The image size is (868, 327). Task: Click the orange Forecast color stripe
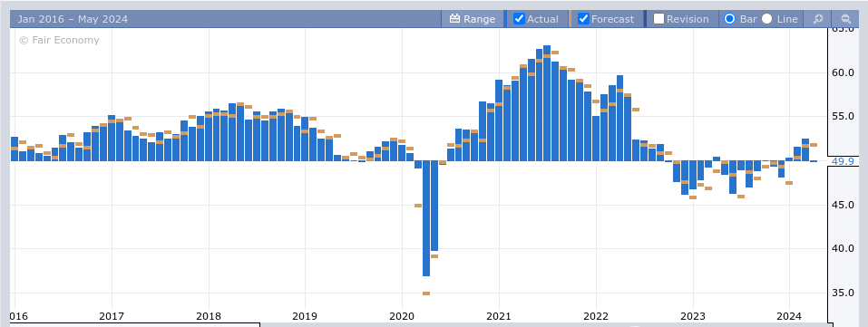571,19
